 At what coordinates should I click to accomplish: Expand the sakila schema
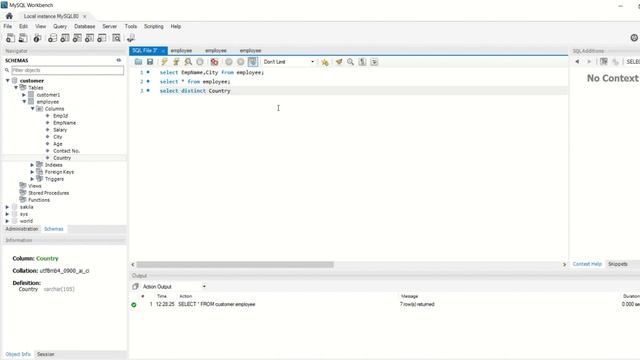7,207
